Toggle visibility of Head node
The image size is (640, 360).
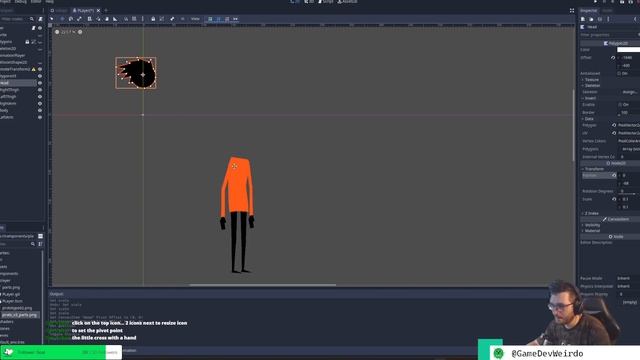40,83
